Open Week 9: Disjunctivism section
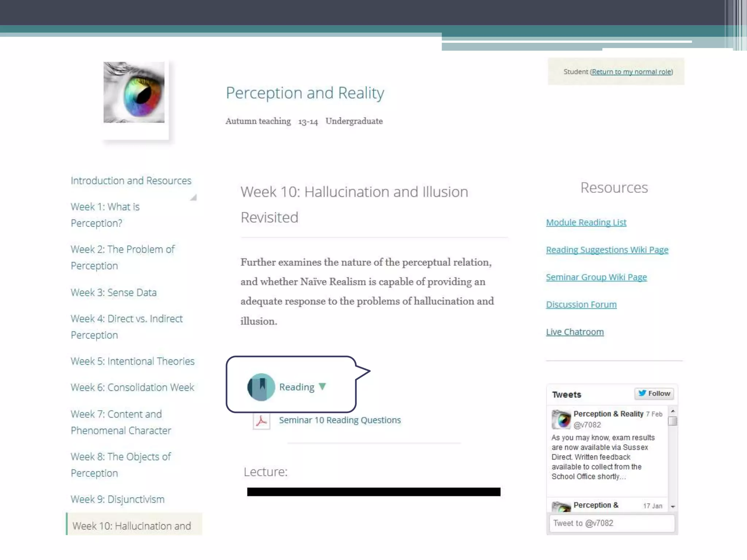 pyautogui.click(x=117, y=499)
